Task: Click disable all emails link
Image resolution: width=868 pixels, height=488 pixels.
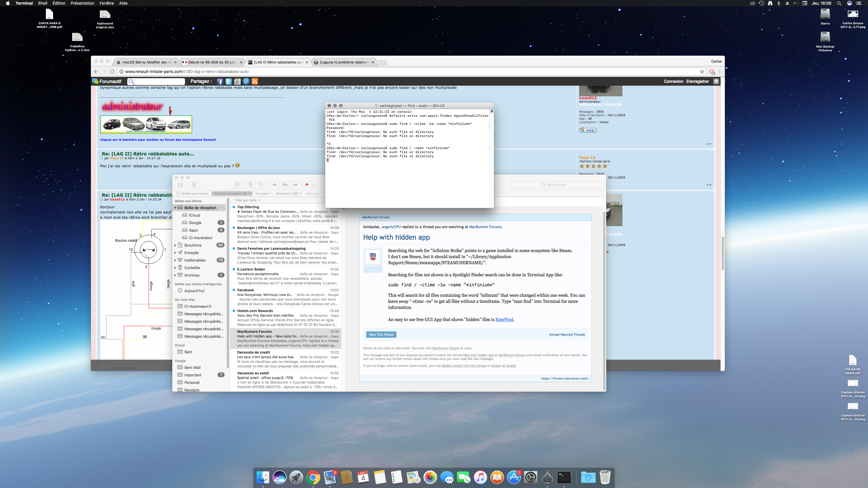Action: (503, 366)
